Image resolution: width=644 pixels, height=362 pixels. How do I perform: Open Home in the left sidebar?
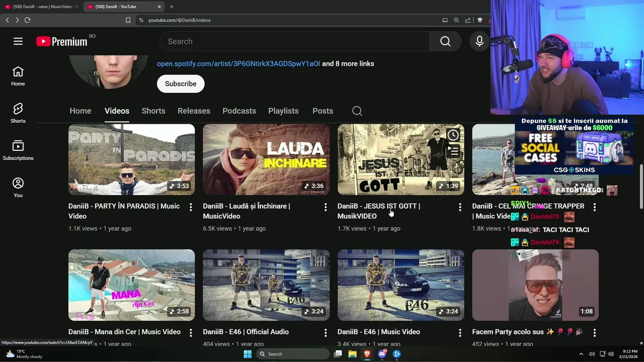coord(18,76)
